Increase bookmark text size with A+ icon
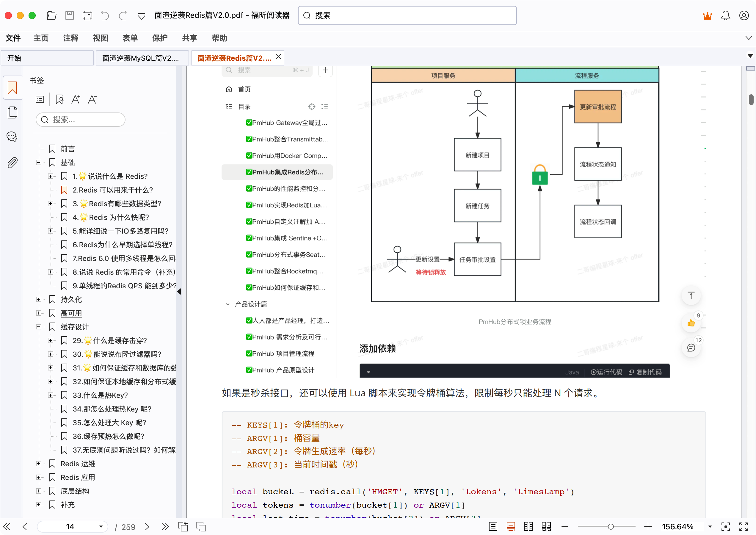 click(x=76, y=99)
